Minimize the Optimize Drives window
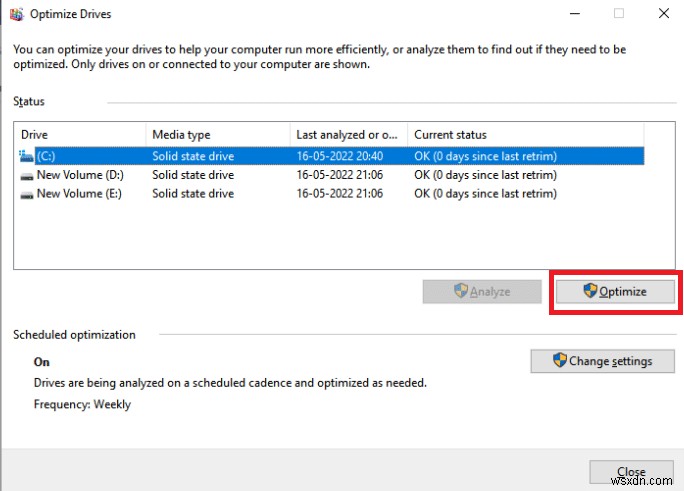The width and height of the screenshot is (684, 491). (573, 14)
